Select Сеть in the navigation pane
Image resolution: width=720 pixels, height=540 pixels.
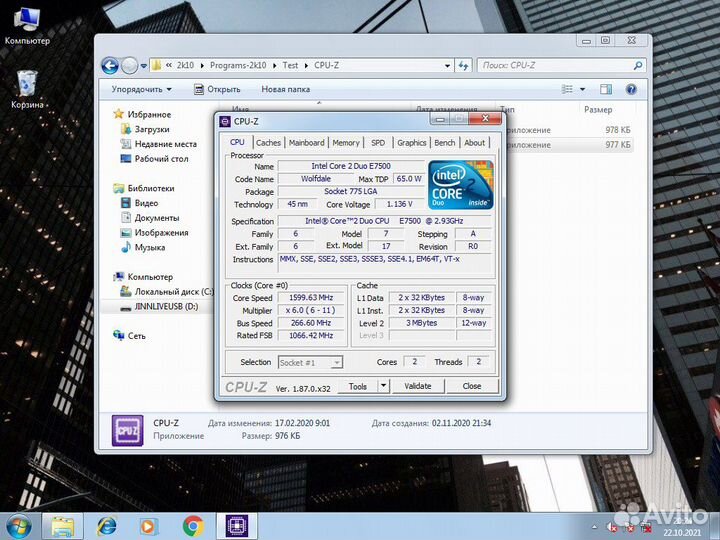(x=129, y=336)
